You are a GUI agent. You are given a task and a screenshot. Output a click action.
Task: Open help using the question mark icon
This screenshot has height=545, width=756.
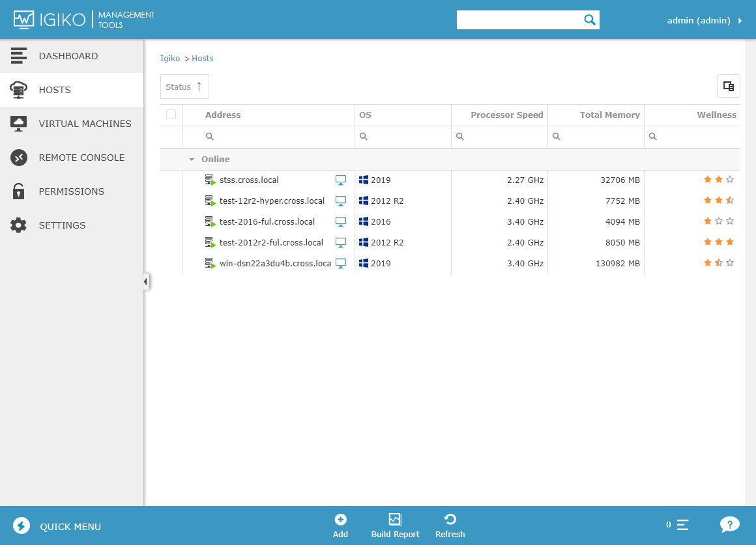click(x=730, y=524)
